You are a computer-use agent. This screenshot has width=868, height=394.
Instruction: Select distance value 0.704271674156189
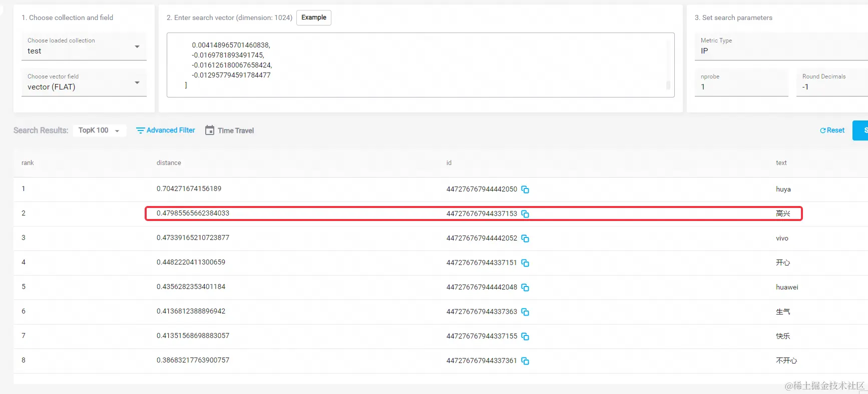coord(189,189)
